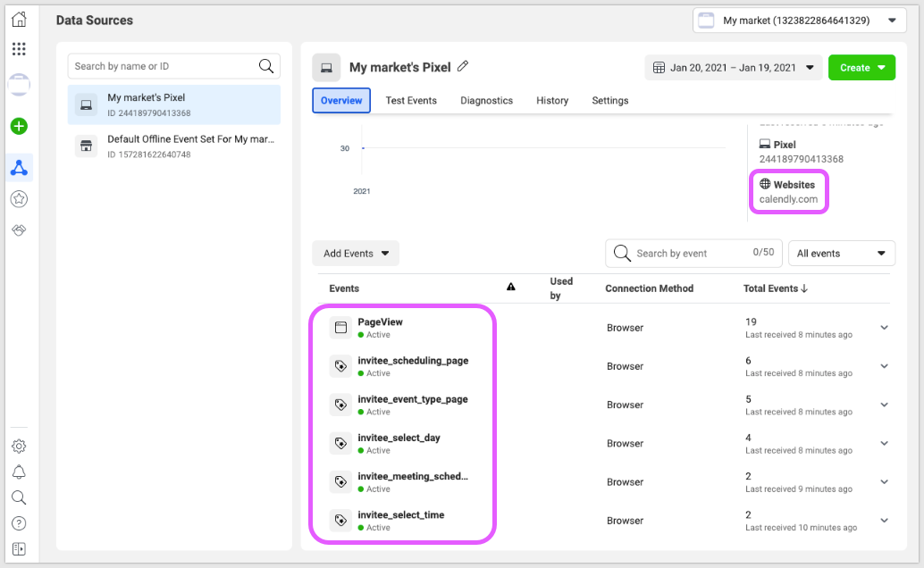Focus the Search by event field
The width and height of the screenshot is (924, 568).
693,254
